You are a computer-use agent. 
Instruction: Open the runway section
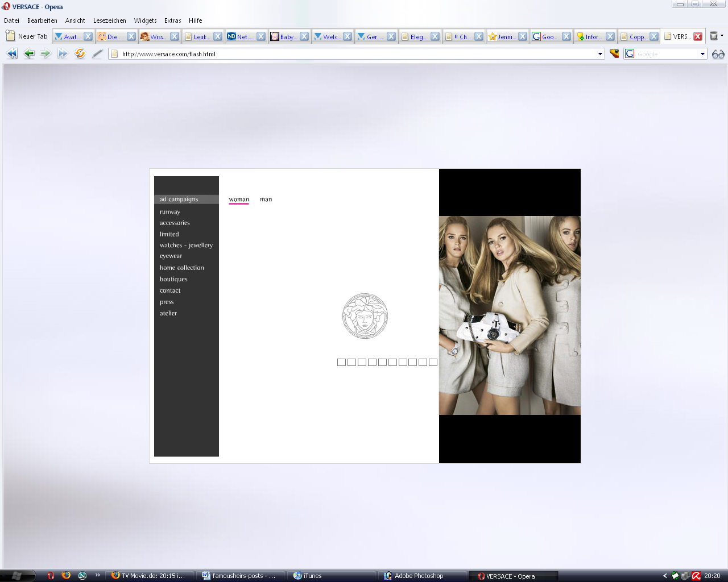pos(169,211)
